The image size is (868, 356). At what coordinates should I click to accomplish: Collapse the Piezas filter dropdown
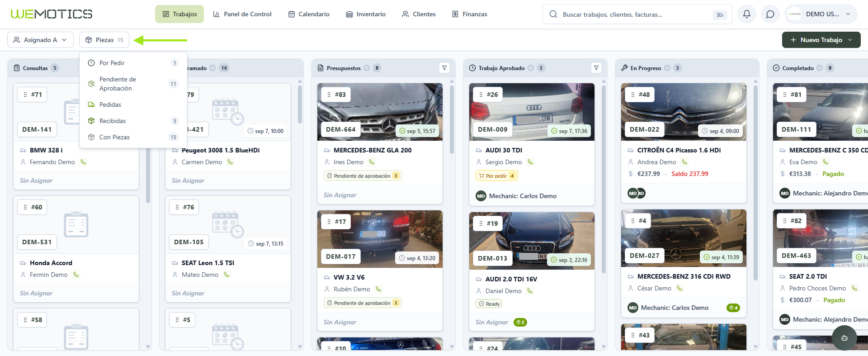pos(104,40)
